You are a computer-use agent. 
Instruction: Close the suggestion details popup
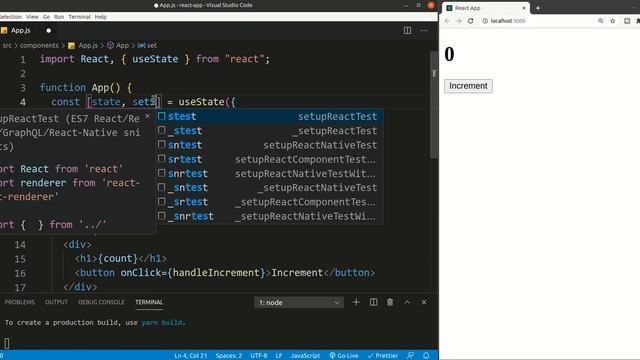point(147,116)
